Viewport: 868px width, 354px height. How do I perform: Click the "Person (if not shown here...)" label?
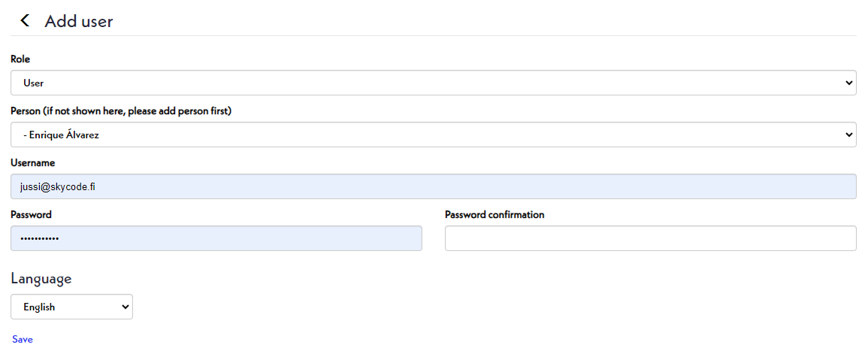[x=121, y=111]
